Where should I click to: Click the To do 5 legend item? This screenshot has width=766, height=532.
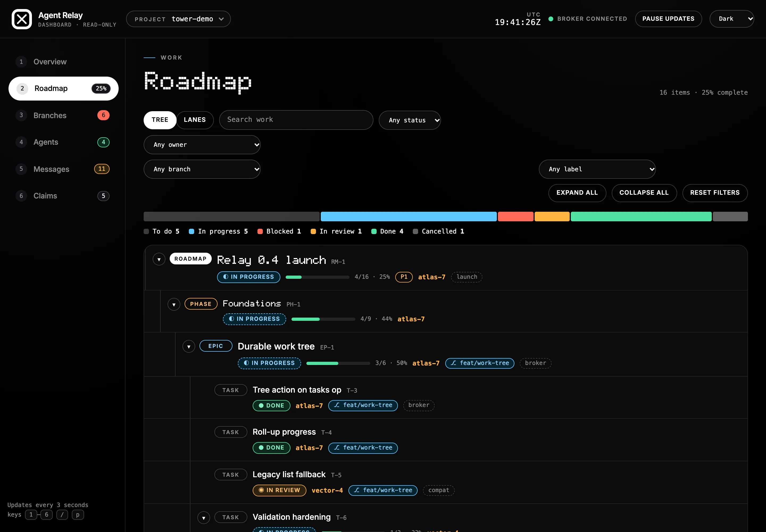click(162, 231)
